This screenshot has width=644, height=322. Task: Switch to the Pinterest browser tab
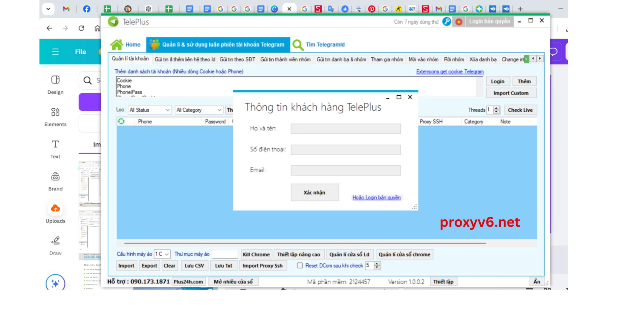coord(372,9)
